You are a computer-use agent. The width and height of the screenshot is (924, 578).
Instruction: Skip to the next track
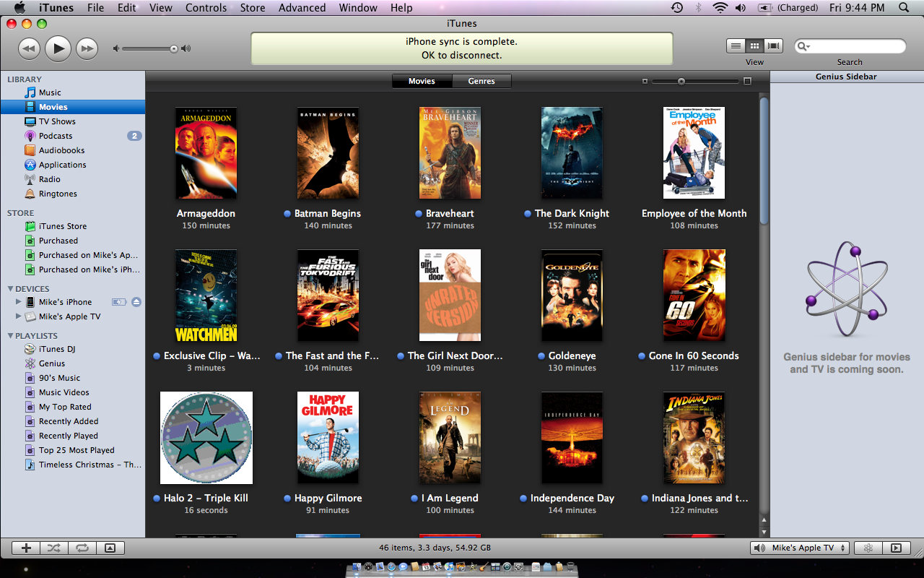pyautogui.click(x=87, y=48)
